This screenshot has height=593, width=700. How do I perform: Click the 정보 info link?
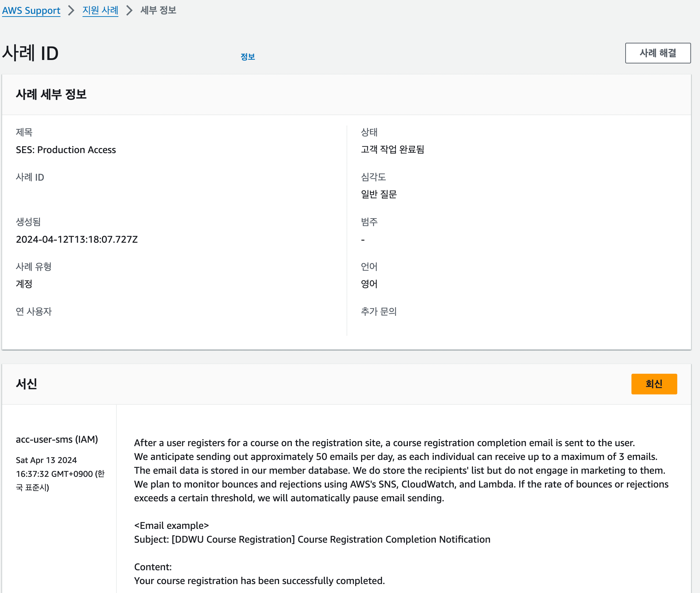click(x=248, y=57)
